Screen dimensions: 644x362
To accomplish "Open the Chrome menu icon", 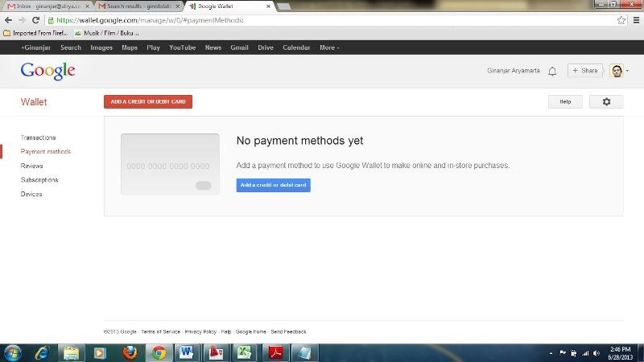I will pos(635,20).
